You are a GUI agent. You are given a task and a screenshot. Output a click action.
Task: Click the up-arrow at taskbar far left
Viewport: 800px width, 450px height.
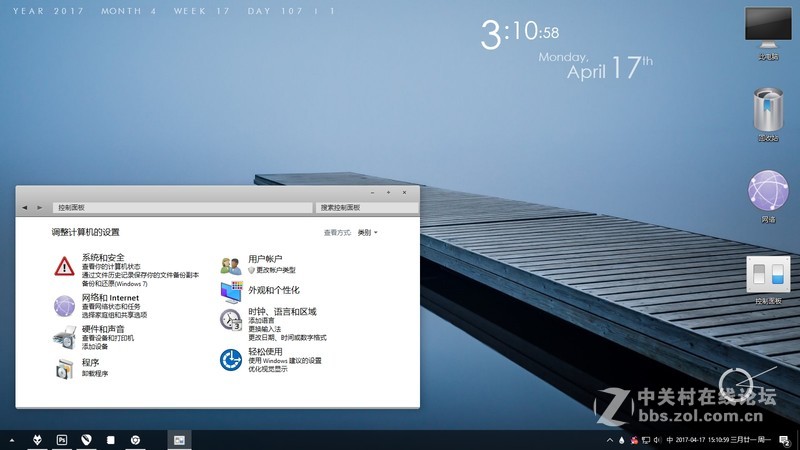click(x=12, y=440)
